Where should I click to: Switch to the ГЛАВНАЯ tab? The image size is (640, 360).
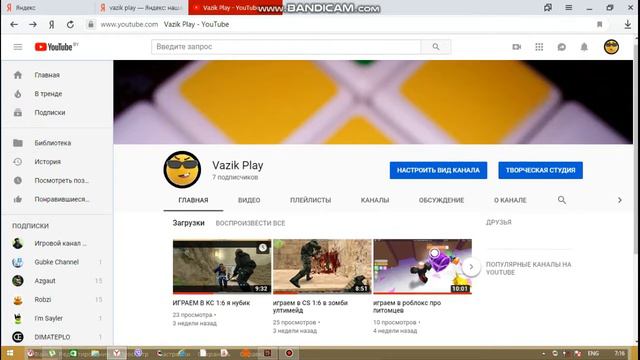point(193,200)
